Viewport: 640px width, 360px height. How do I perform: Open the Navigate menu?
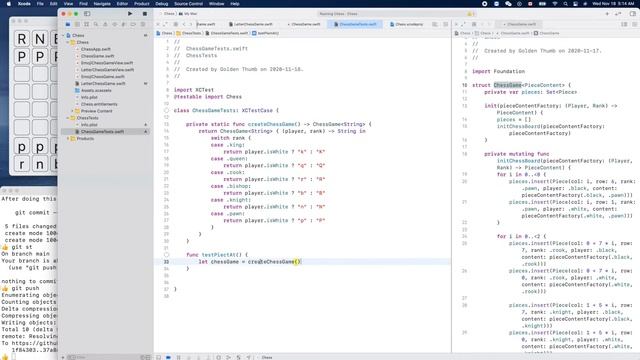[x=102, y=4]
